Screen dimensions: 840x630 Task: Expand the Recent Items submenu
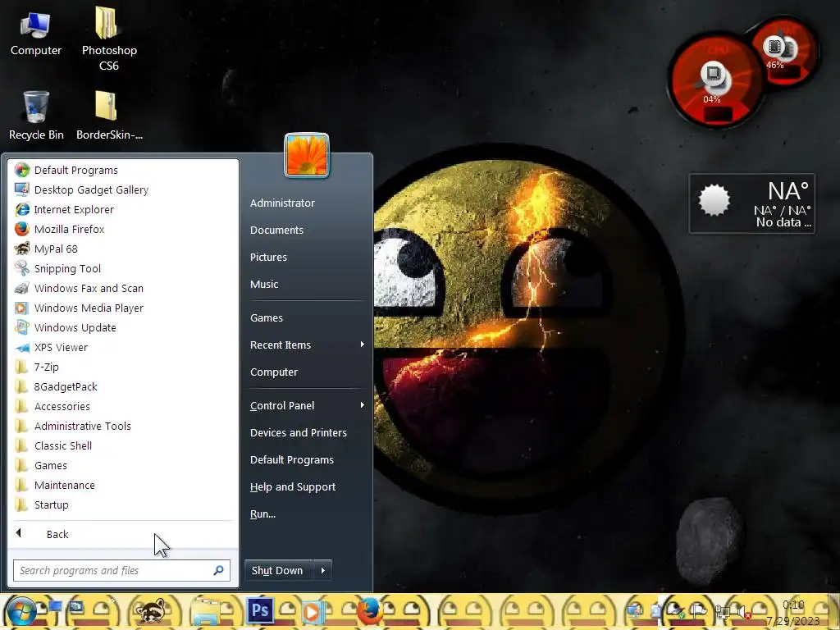[306, 345]
